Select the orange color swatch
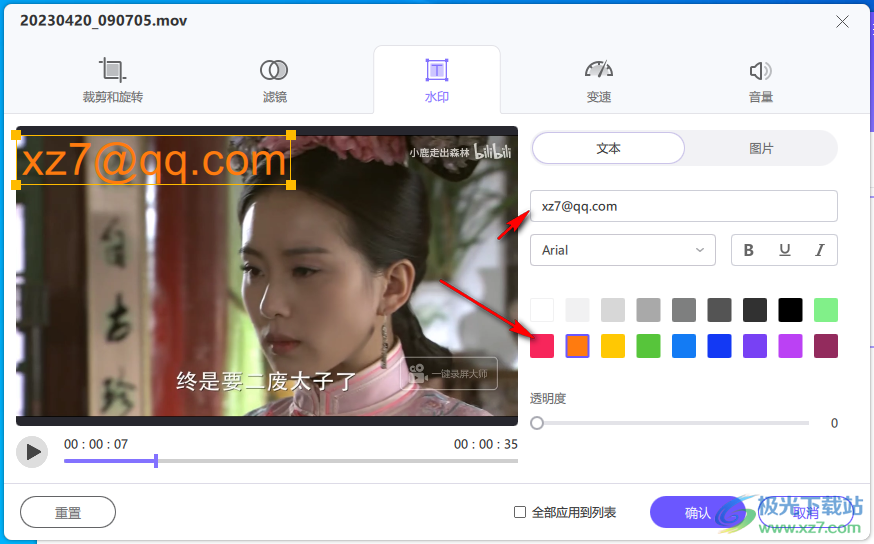874x544 pixels. [x=577, y=346]
